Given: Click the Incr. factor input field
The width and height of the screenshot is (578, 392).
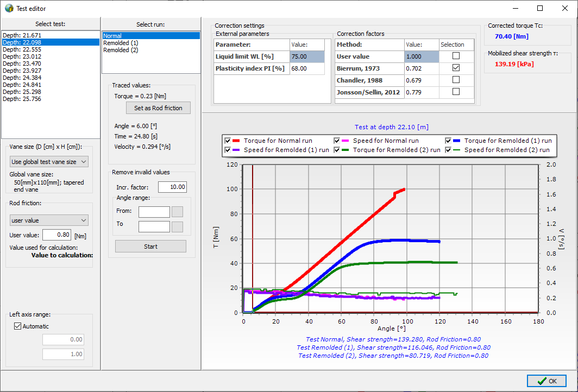Looking at the screenshot, I should [172, 187].
